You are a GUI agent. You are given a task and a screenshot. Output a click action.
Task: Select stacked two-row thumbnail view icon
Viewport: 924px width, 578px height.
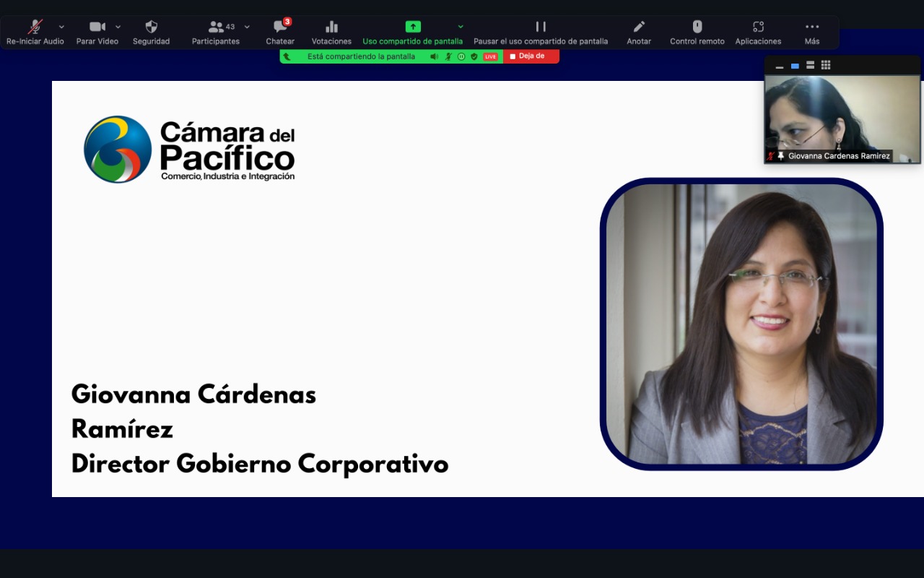(x=811, y=65)
